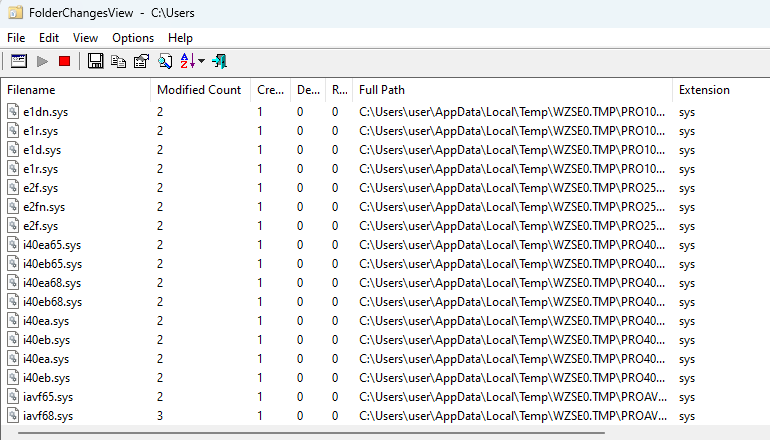Sort by the Modified Count column header

pyautogui.click(x=199, y=90)
